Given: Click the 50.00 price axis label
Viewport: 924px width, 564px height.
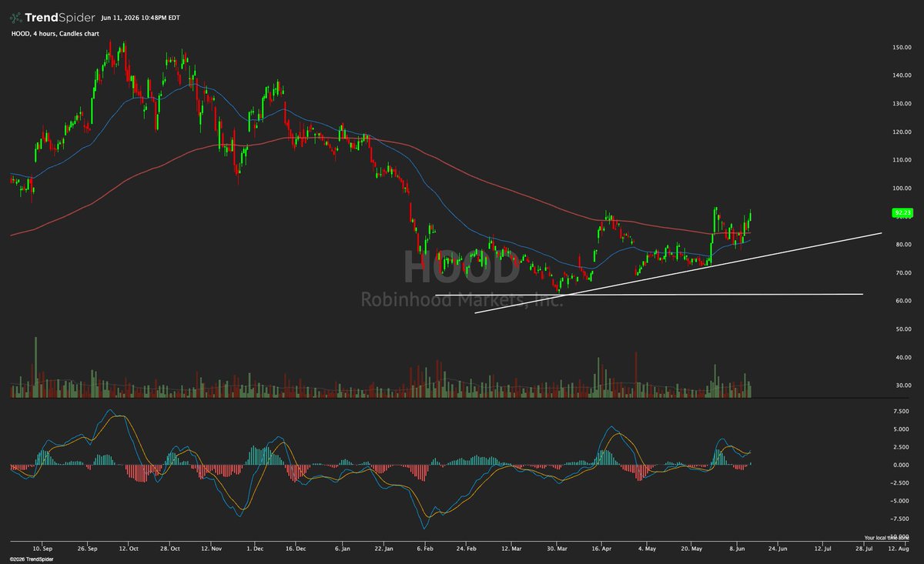Looking at the screenshot, I should [x=904, y=329].
